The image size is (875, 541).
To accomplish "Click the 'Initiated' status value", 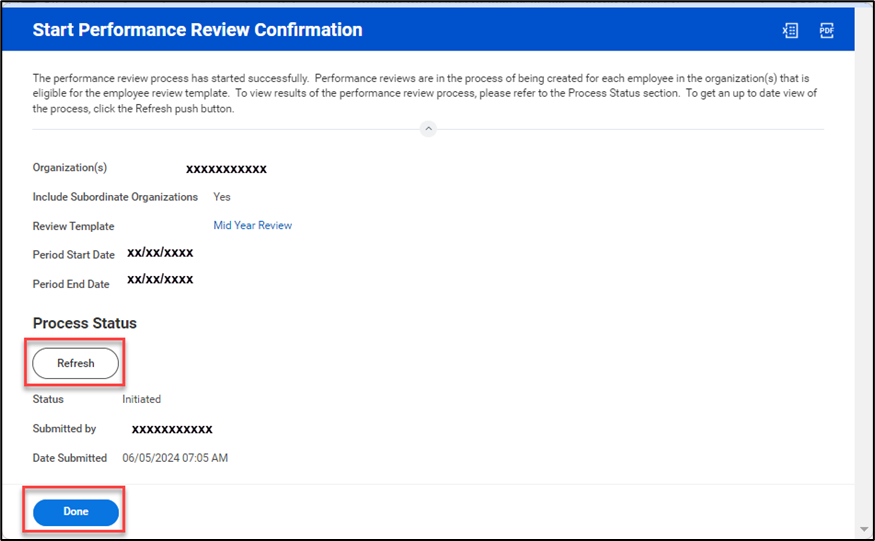I will [x=141, y=399].
